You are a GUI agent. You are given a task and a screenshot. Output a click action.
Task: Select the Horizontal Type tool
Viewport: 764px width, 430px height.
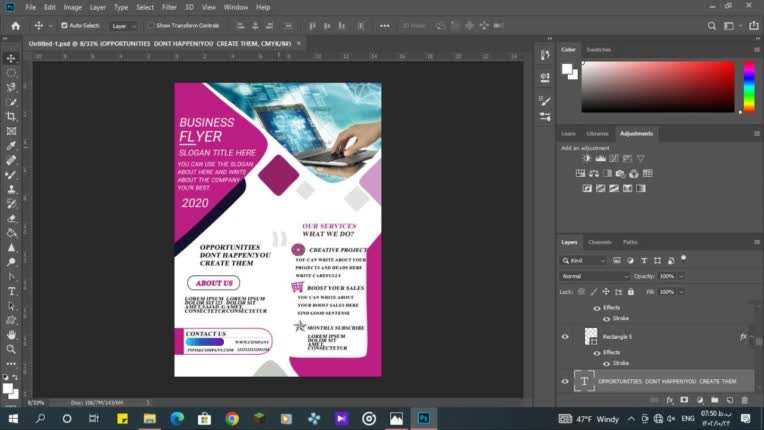pyautogui.click(x=11, y=291)
